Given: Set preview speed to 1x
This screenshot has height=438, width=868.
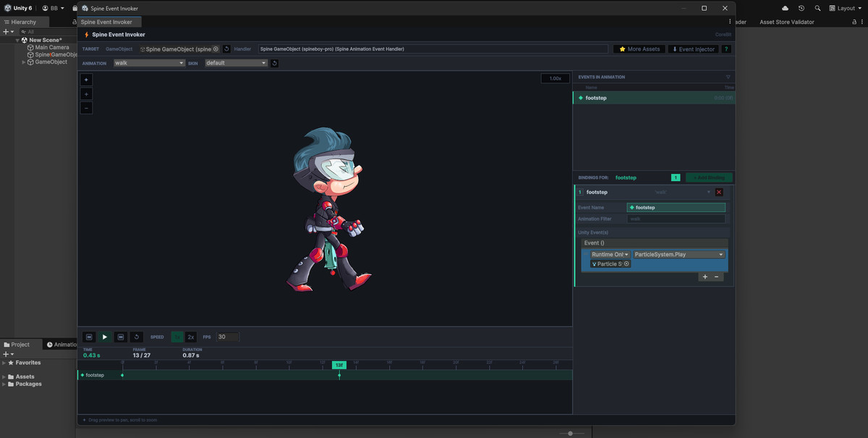Looking at the screenshot, I should pyautogui.click(x=177, y=337).
